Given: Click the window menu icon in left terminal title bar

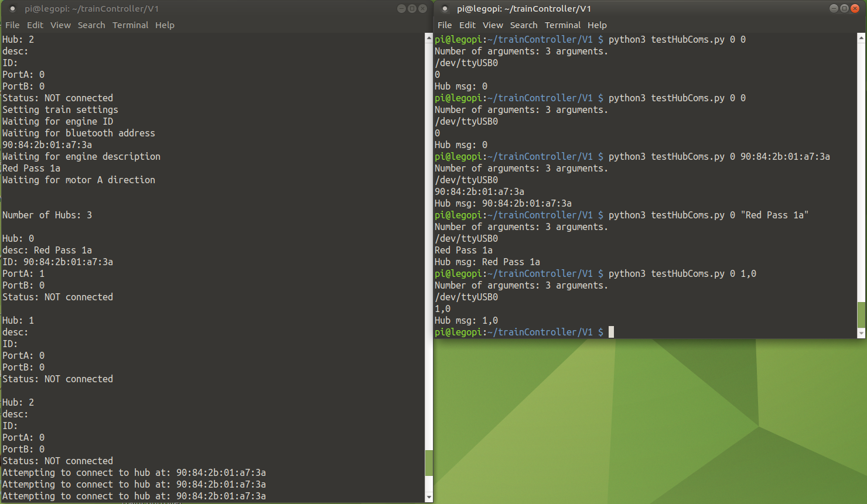Looking at the screenshot, I should pos(12,9).
